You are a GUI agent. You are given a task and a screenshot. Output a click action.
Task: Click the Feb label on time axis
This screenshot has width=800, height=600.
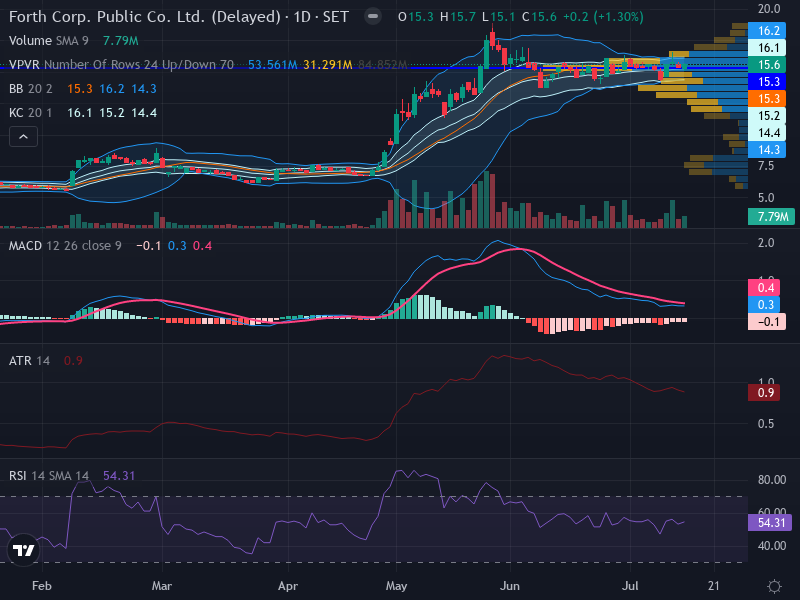tap(42, 586)
